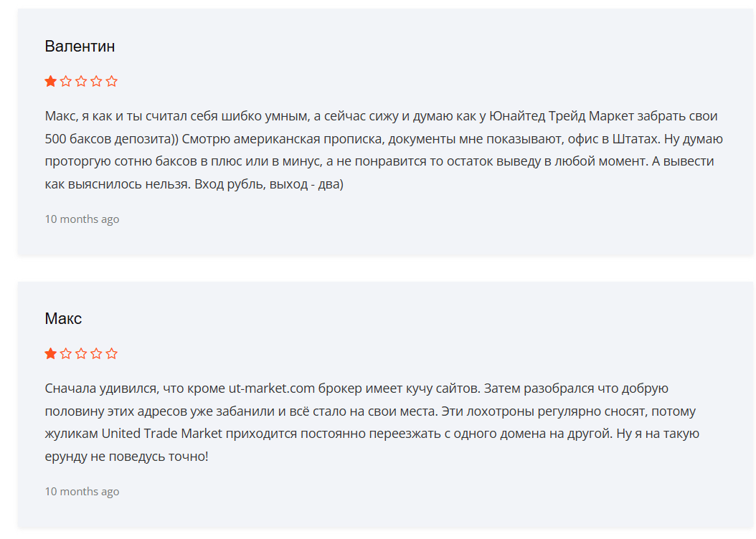Click the second star in Валентин's rating

pyautogui.click(x=66, y=82)
